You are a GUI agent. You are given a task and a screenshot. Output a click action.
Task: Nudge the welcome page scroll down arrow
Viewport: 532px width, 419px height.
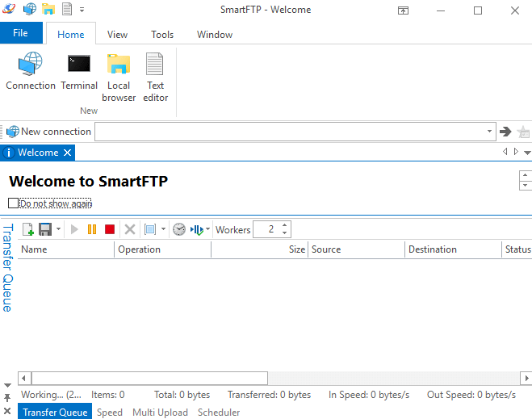pyautogui.click(x=526, y=185)
